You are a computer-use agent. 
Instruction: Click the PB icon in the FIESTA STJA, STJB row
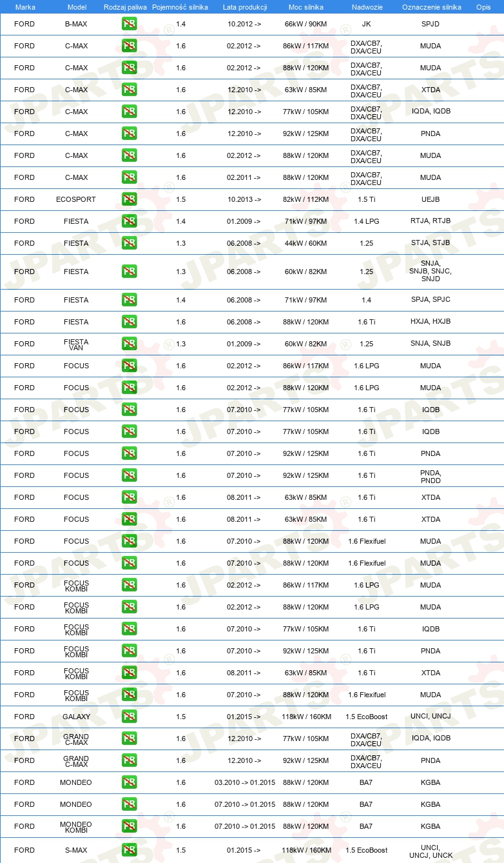coord(130,243)
